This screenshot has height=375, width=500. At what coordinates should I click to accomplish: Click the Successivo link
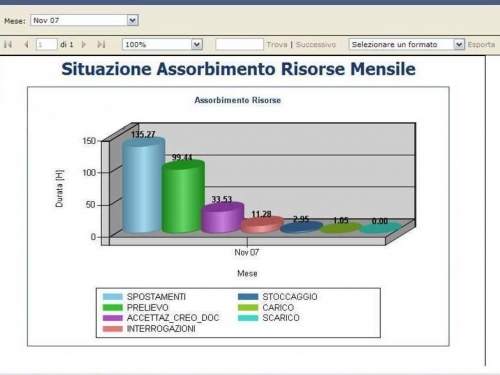tap(316, 44)
